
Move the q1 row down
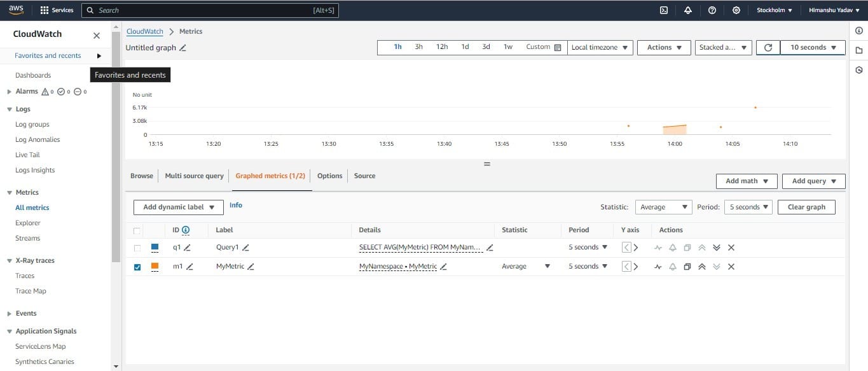717,248
